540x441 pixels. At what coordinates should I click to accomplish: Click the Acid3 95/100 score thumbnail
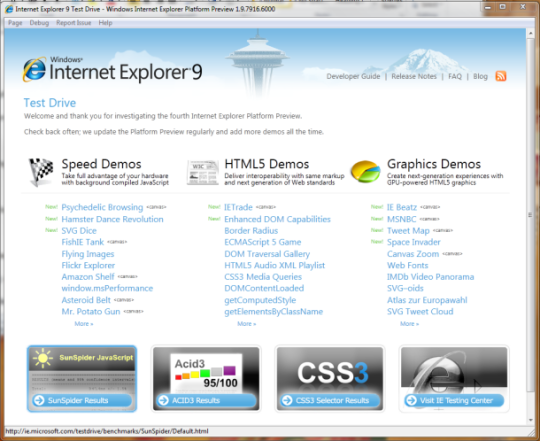coord(206,374)
